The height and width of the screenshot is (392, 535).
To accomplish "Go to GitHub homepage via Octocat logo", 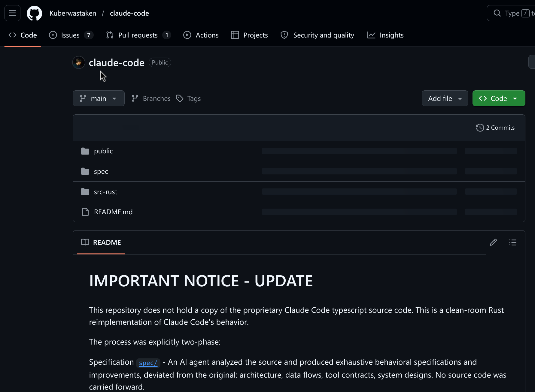I will click(35, 13).
